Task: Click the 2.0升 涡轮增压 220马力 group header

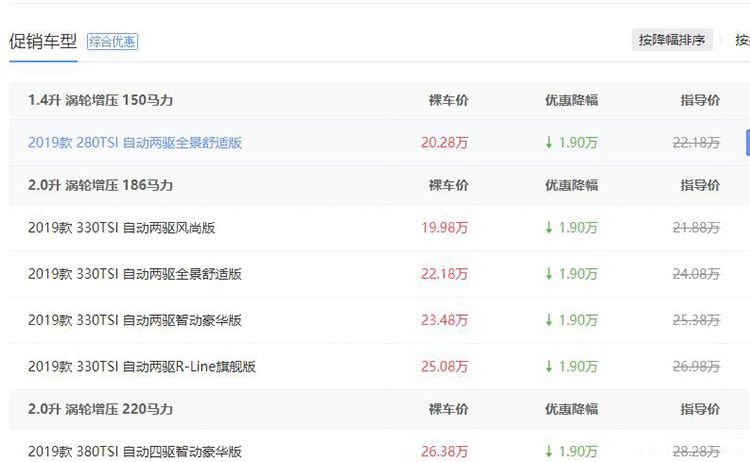Action: [x=100, y=409]
